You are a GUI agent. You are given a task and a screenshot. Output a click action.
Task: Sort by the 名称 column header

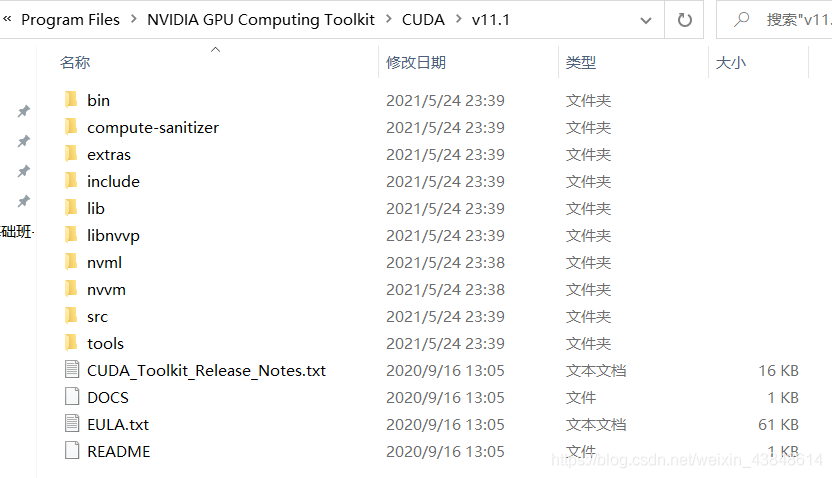pyautogui.click(x=75, y=62)
